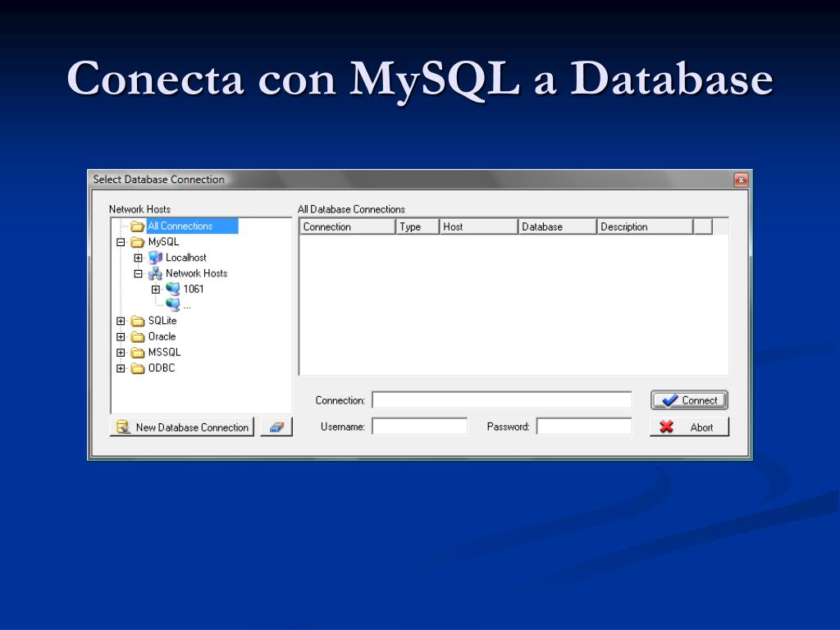Select the Network Hosts tree label
The width and height of the screenshot is (840, 630).
197,273
